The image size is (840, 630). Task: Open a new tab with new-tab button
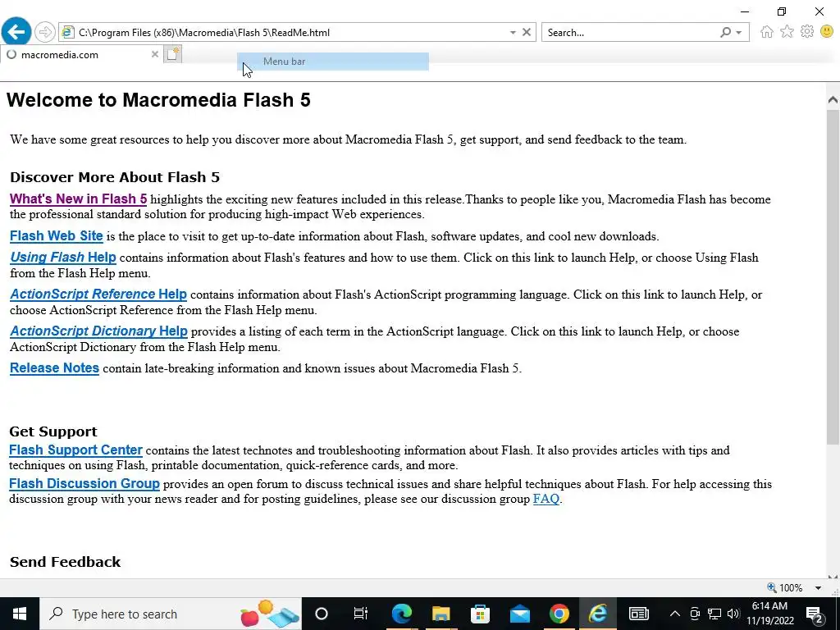pos(172,54)
